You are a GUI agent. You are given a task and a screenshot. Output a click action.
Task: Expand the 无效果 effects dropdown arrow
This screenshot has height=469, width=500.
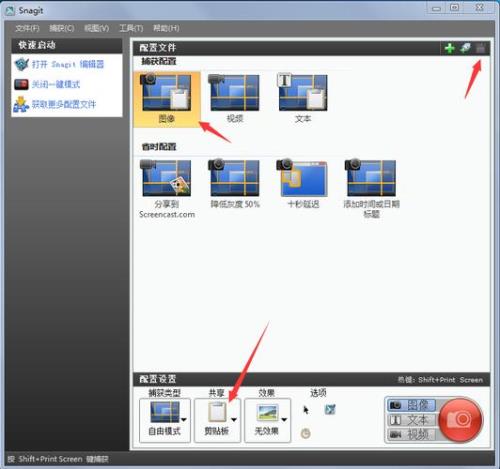(284, 419)
